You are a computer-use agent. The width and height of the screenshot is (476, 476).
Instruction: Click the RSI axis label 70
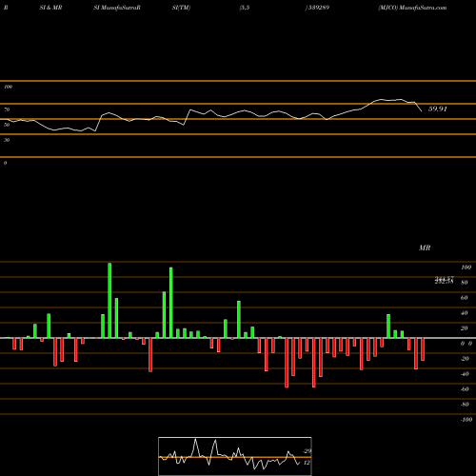click(x=7, y=109)
